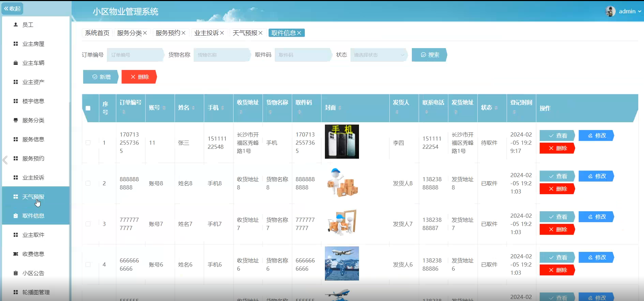Collapse the sidebar with 收起 button
The image size is (644, 301).
tap(12, 9)
